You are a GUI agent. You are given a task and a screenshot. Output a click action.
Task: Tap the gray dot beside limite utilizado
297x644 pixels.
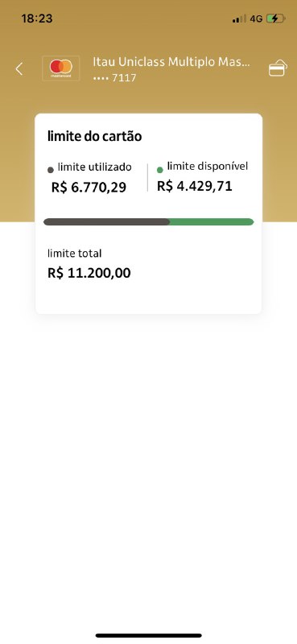(x=51, y=170)
